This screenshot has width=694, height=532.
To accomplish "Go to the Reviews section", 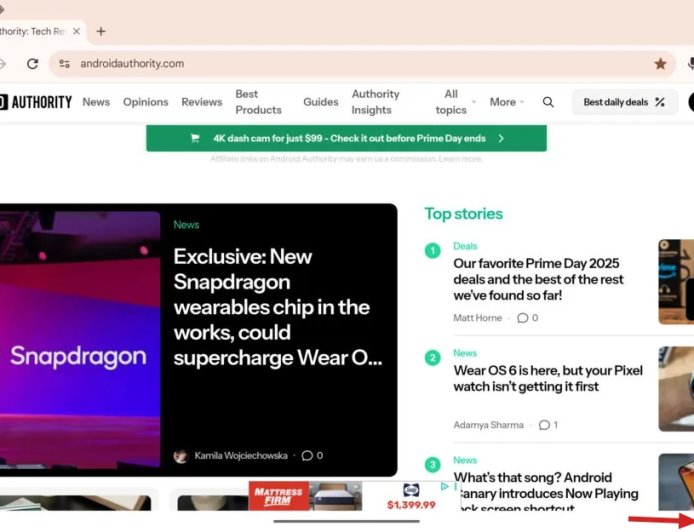I will tap(201, 102).
